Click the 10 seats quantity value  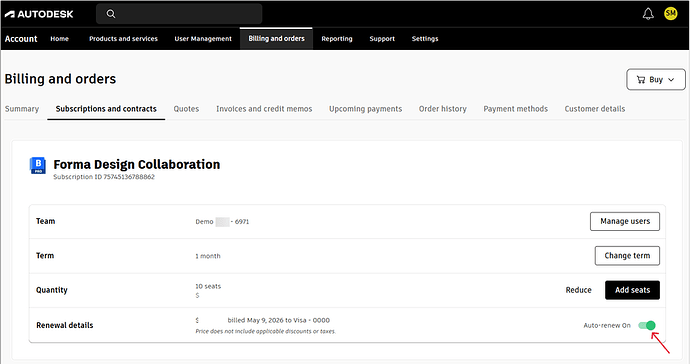click(x=208, y=286)
